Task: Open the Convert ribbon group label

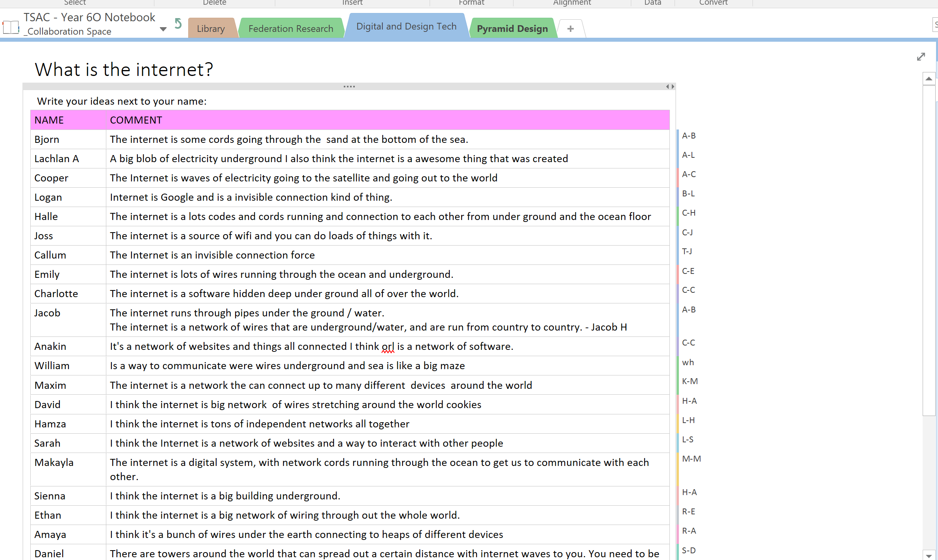Action: point(713,3)
